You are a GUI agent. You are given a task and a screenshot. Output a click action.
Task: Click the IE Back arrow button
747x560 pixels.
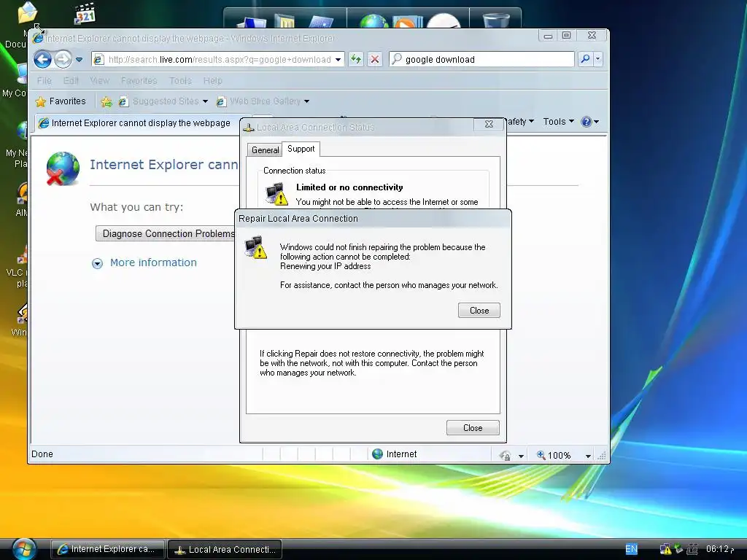[x=43, y=60]
